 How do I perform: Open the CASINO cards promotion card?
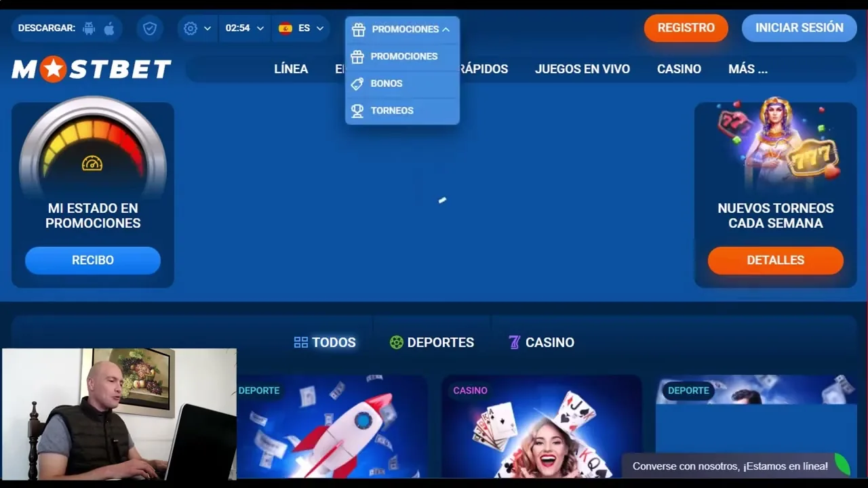click(x=542, y=426)
